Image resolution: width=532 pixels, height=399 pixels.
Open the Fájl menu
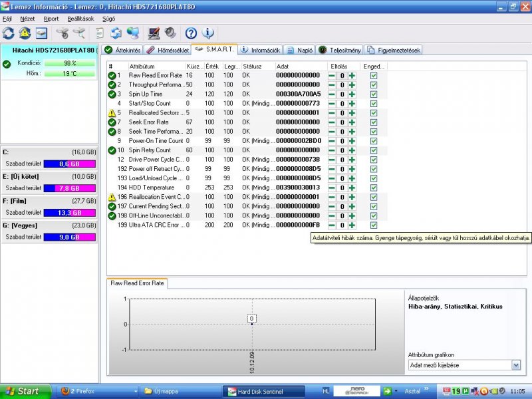tap(7, 19)
